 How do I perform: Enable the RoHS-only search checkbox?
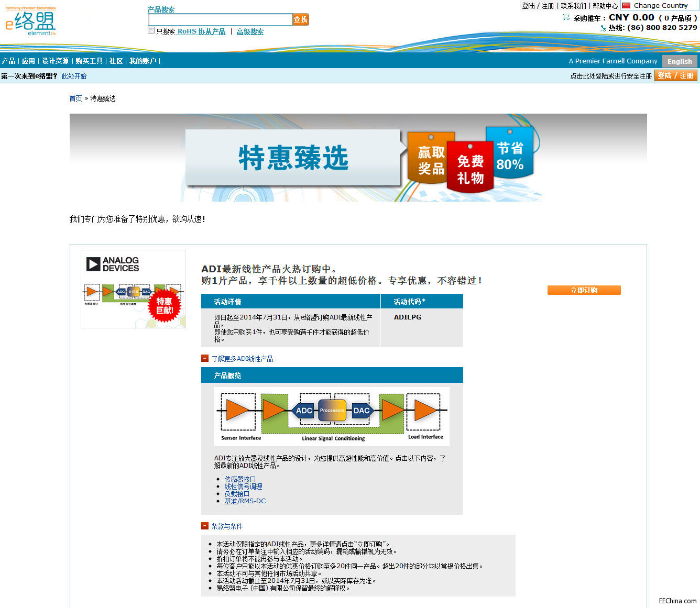pyautogui.click(x=151, y=30)
